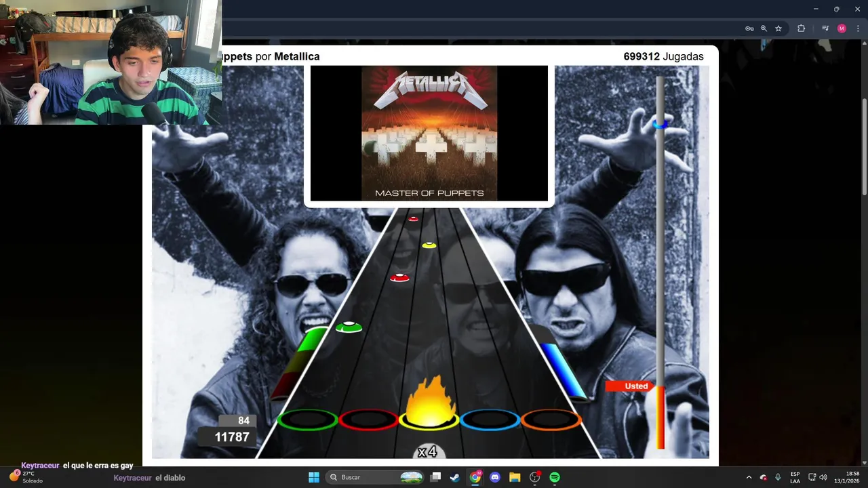Open the weather widget showing 27°C Soleado
This screenshot has height=488, width=868.
[x=26, y=476]
